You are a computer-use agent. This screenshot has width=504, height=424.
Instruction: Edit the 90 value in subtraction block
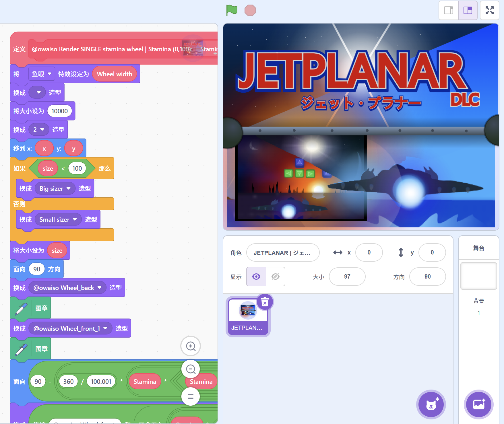click(x=38, y=382)
